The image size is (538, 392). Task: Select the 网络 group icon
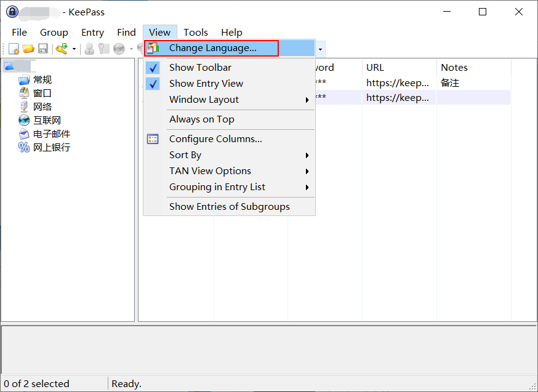tap(24, 106)
